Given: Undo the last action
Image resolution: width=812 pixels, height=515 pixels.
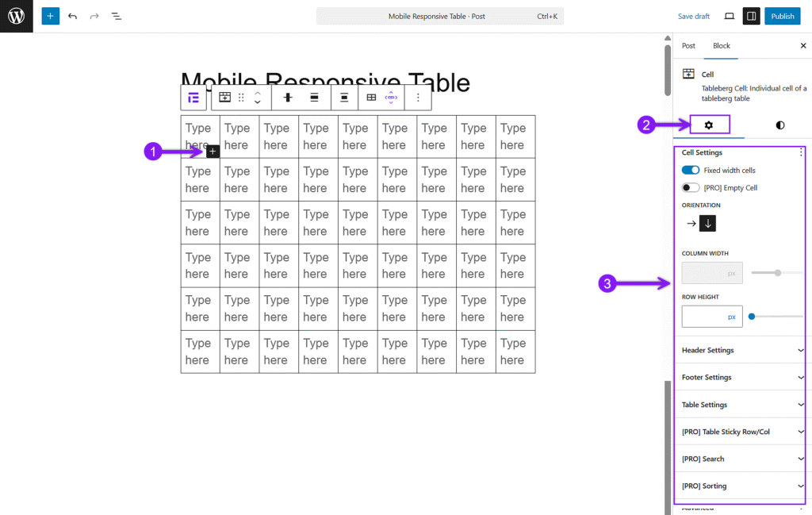Looking at the screenshot, I should pyautogui.click(x=72, y=16).
